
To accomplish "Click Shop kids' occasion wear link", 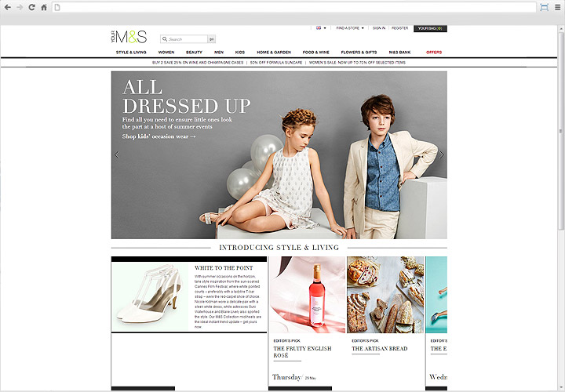I will 159,136.
